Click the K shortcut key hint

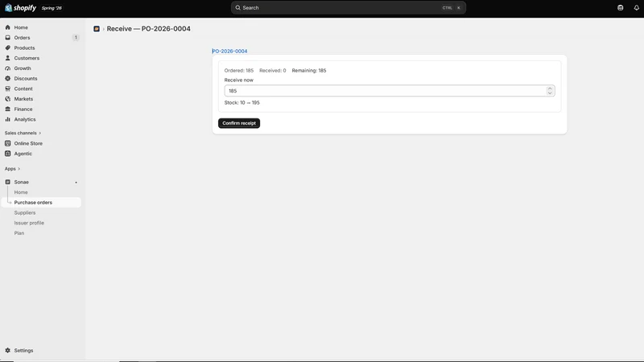pyautogui.click(x=459, y=8)
